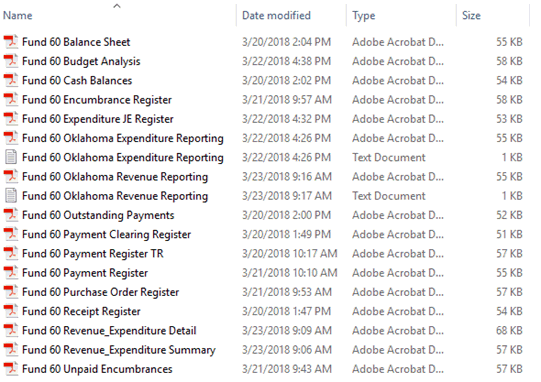This screenshot has width=541, height=382.
Task: Select the file name Fund 60 Expenditure JE Register
Action: pyautogui.click(x=98, y=119)
